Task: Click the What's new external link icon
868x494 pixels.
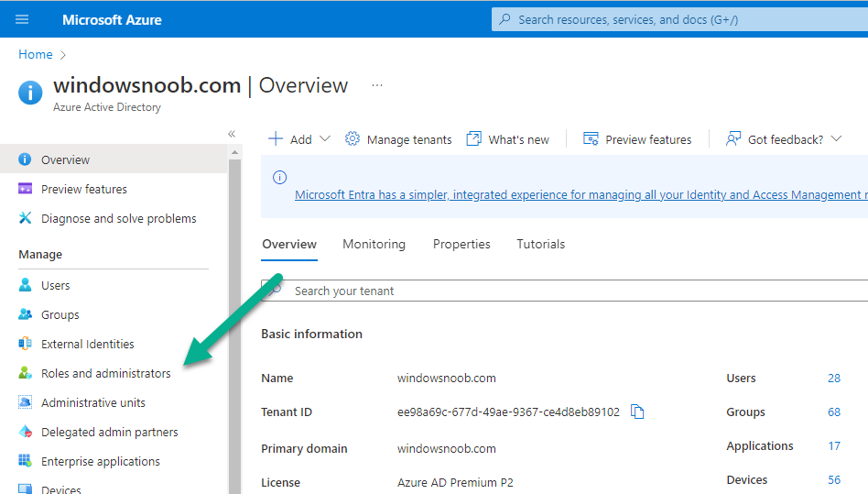Action: [x=474, y=138]
